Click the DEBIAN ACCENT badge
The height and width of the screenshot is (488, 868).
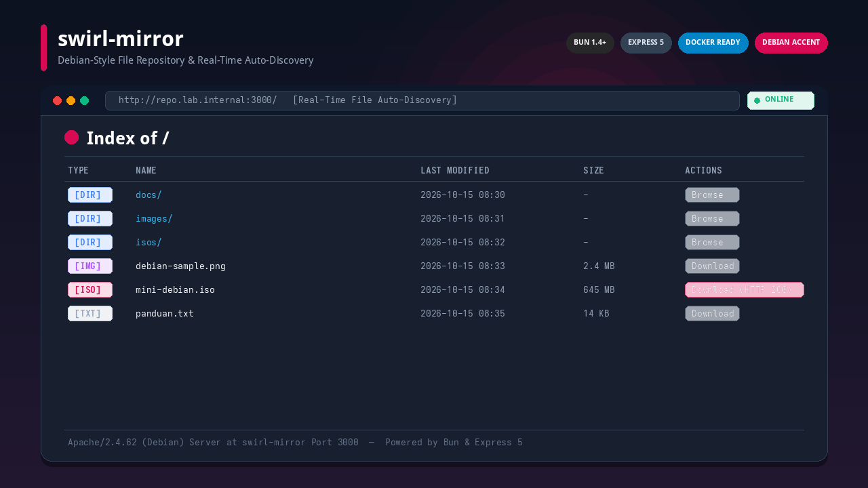click(791, 43)
